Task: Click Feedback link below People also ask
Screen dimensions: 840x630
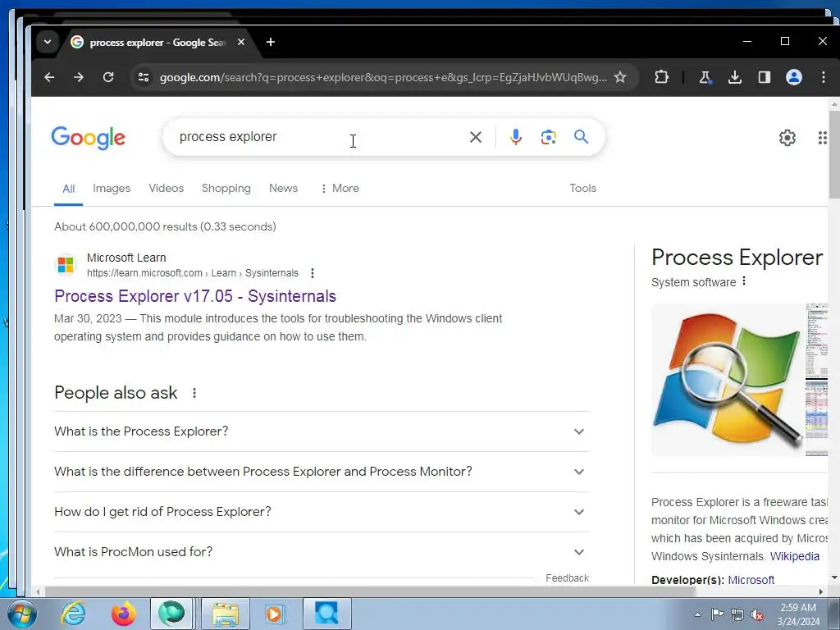Action: pos(567,578)
